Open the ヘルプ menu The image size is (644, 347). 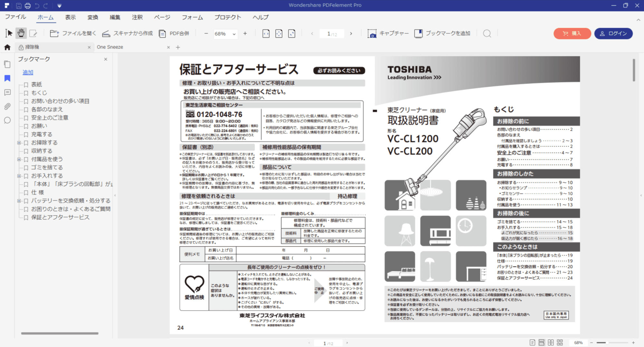coord(261,17)
